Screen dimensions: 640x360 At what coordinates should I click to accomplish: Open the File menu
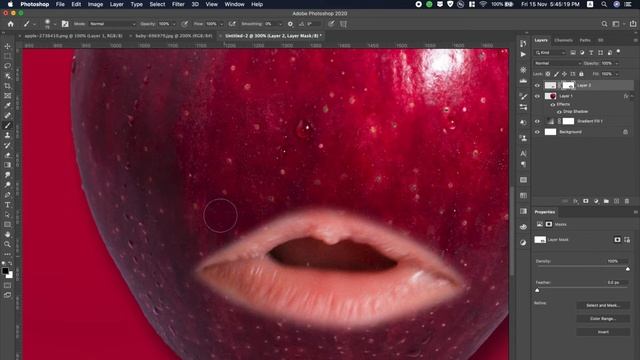click(60, 4)
